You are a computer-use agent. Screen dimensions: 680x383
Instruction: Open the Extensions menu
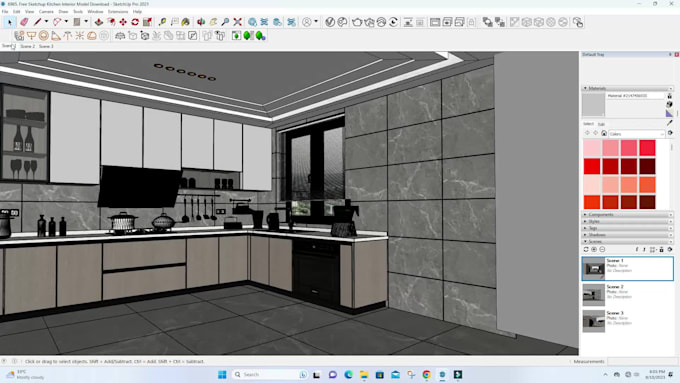(118, 12)
